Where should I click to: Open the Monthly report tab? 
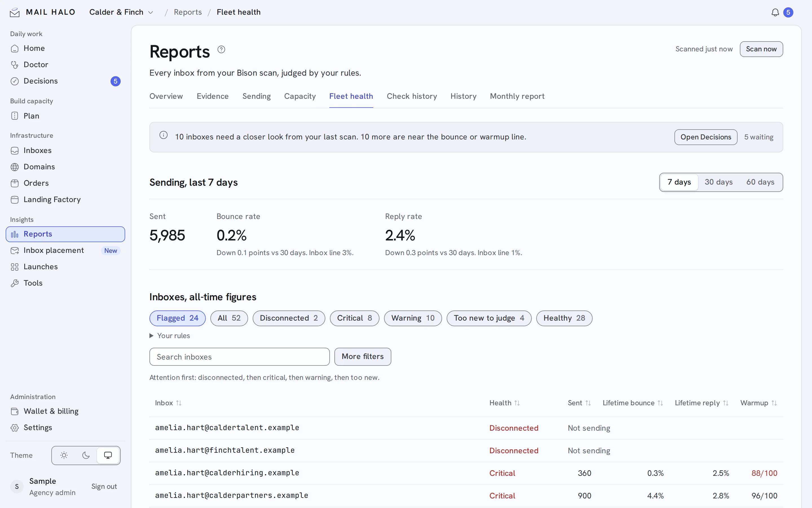[517, 97]
